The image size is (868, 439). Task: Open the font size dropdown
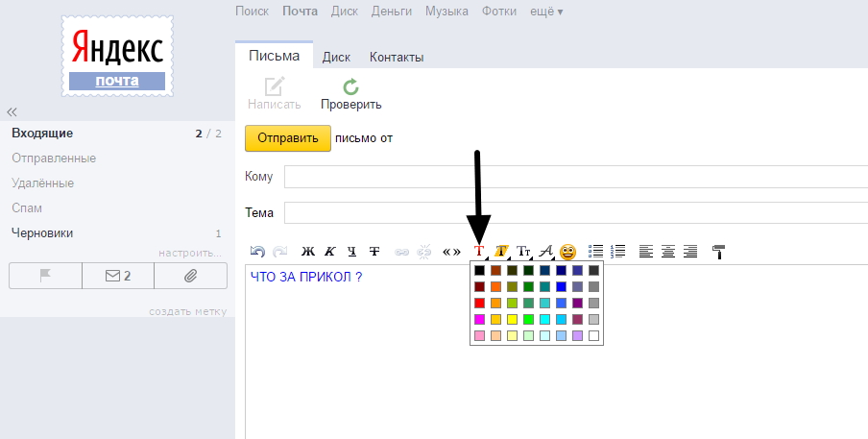coord(524,252)
